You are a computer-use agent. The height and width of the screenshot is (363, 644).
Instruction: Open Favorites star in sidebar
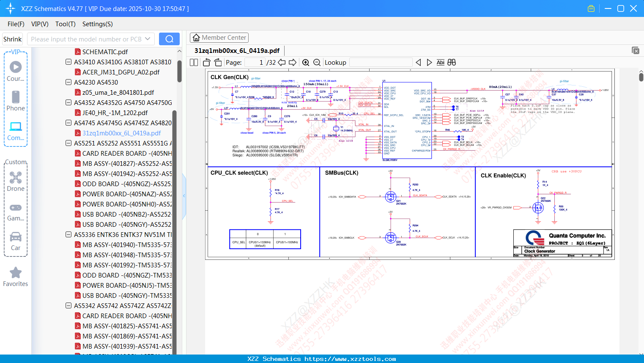pos(16,277)
